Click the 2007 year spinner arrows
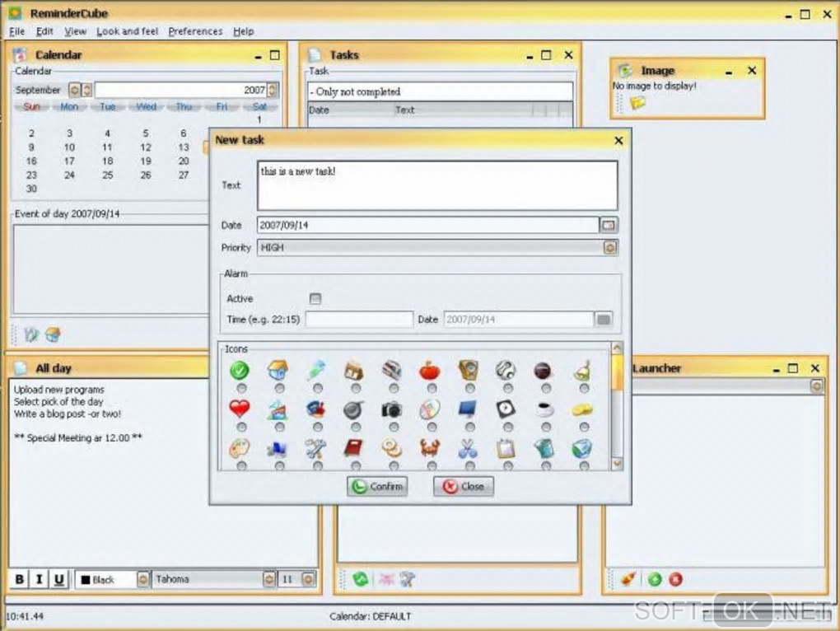 tap(273, 90)
